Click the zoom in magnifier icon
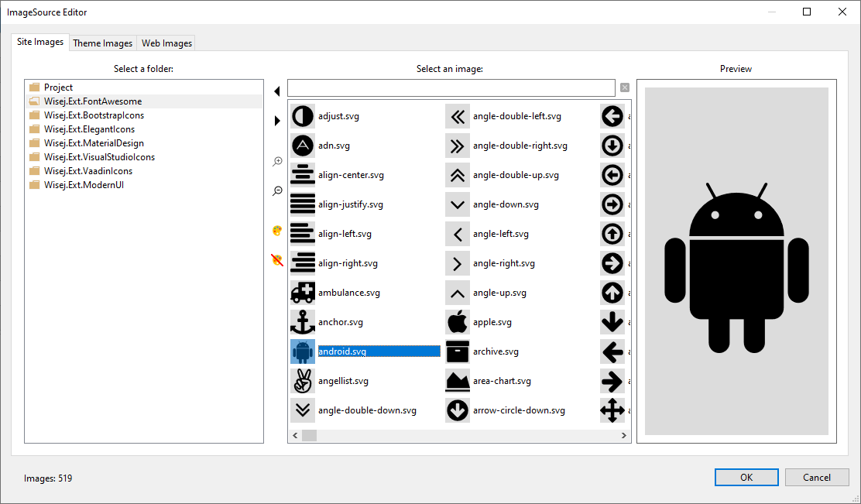The image size is (861, 504). coord(277,161)
